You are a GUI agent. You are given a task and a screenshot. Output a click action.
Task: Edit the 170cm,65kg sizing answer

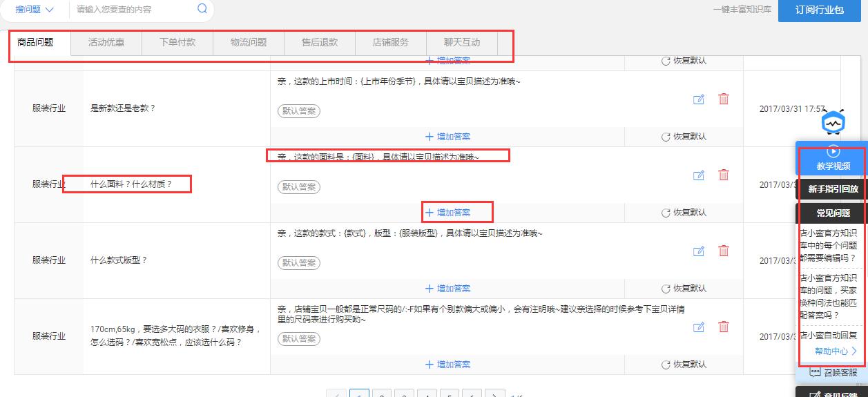tap(699, 327)
